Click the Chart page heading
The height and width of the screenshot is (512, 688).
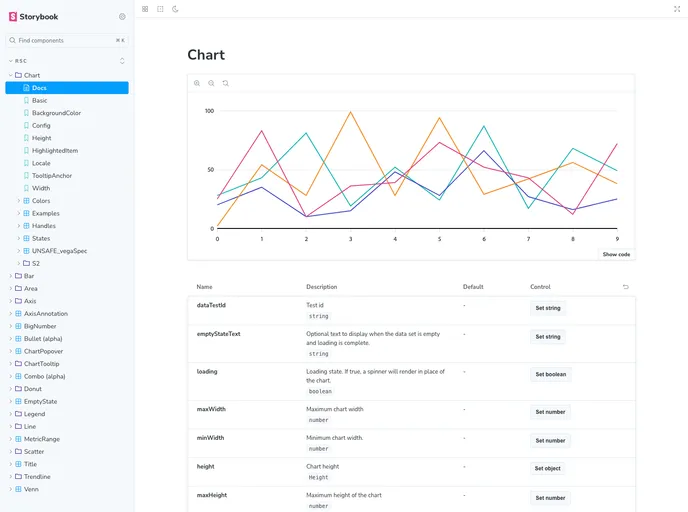pyautogui.click(x=206, y=55)
